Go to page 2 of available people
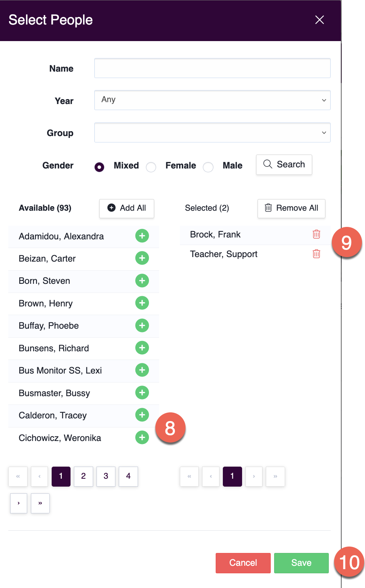 [x=83, y=476]
